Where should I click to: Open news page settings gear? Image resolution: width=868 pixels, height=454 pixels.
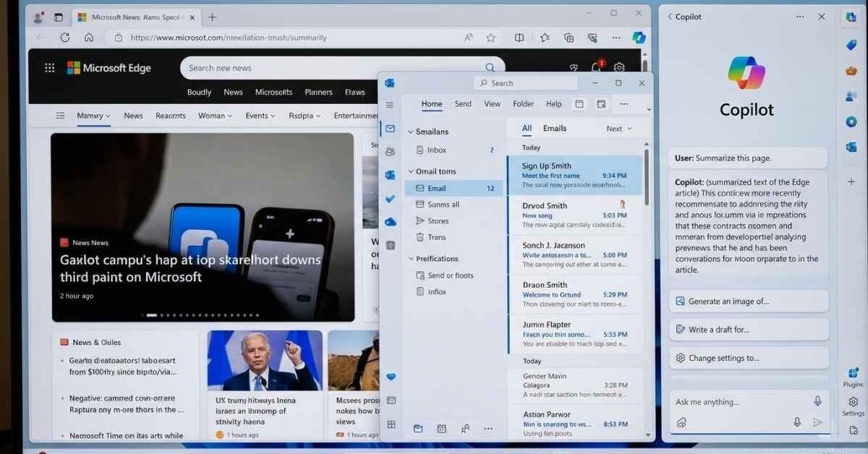pos(619,67)
